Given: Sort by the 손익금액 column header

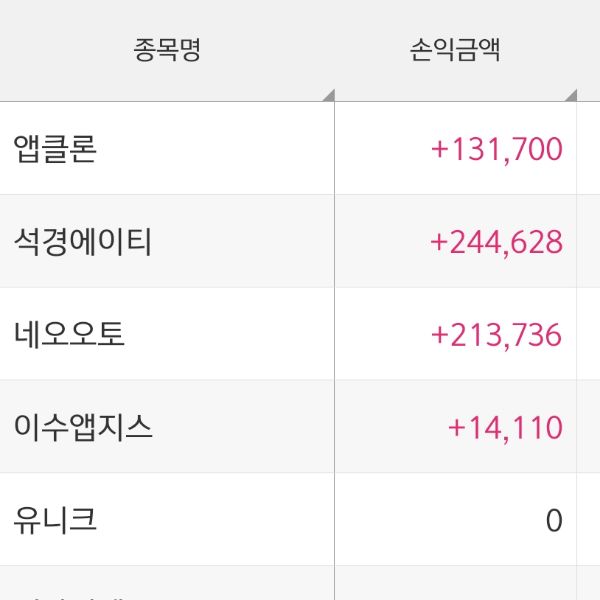Looking at the screenshot, I should (455, 50).
